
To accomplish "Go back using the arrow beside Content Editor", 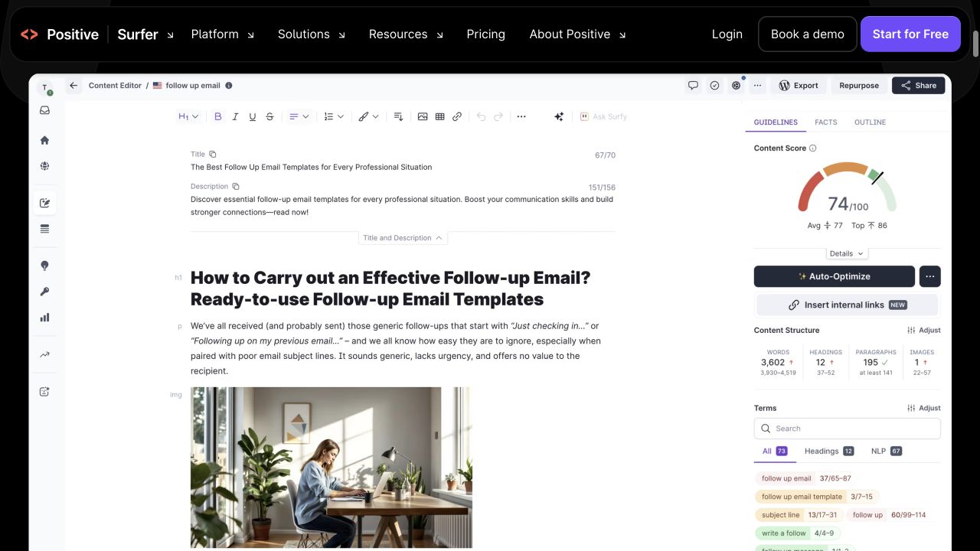I will click(x=73, y=86).
